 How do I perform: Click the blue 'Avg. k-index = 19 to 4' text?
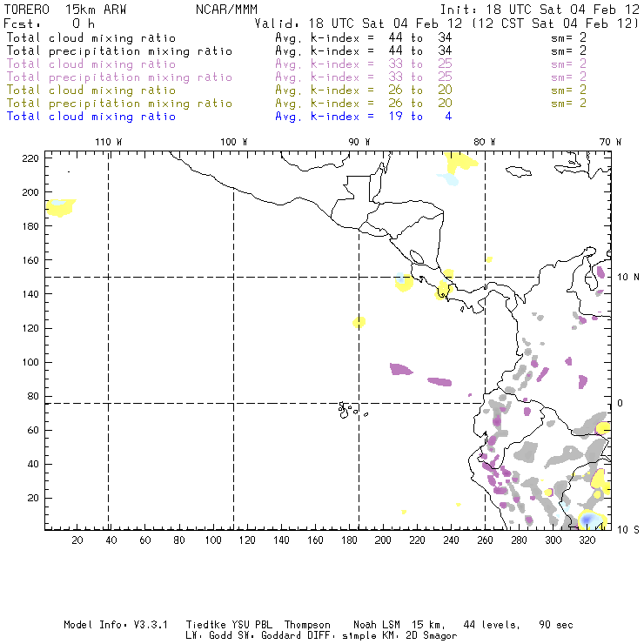pos(364,117)
